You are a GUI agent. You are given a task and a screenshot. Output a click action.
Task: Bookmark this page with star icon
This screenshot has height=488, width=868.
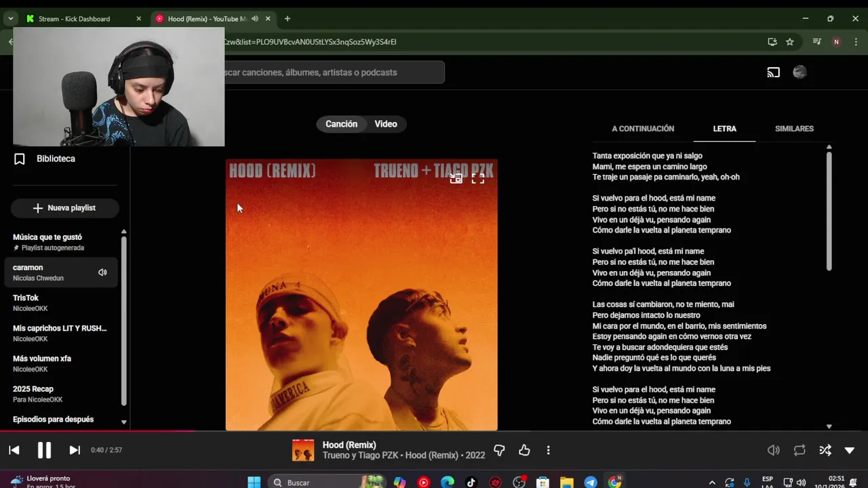tap(790, 42)
